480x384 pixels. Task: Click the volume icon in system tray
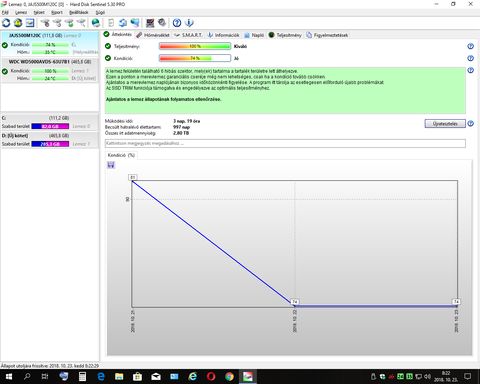click(x=427, y=377)
